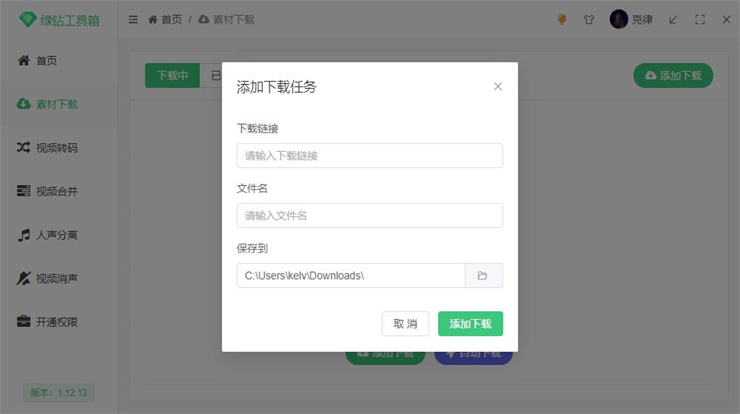Browse folder with the folder icon button

pos(484,276)
